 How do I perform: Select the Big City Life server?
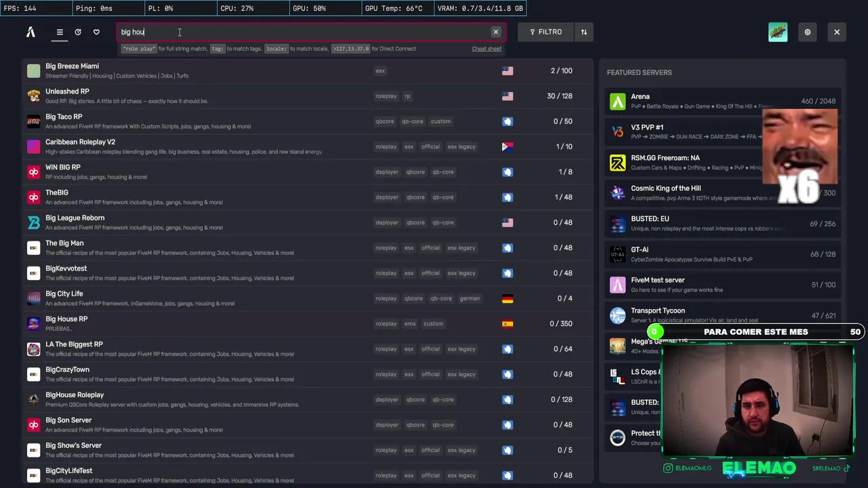pyautogui.click(x=307, y=298)
